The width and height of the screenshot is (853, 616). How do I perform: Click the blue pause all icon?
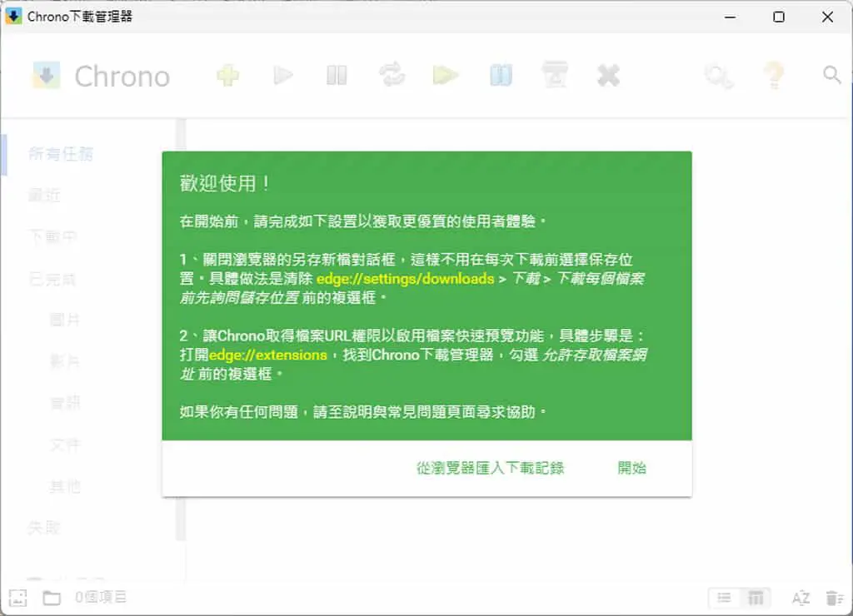click(x=501, y=75)
